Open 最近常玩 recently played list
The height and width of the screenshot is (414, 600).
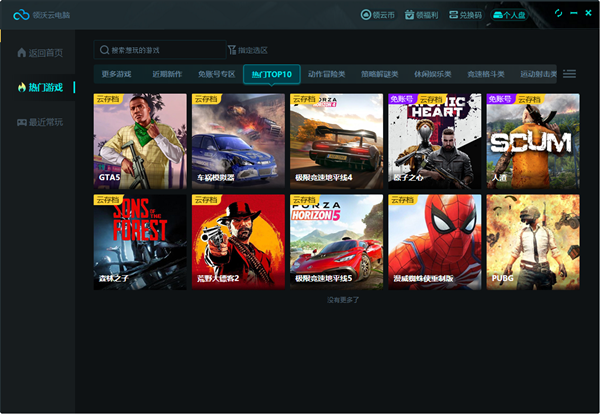tap(40, 122)
